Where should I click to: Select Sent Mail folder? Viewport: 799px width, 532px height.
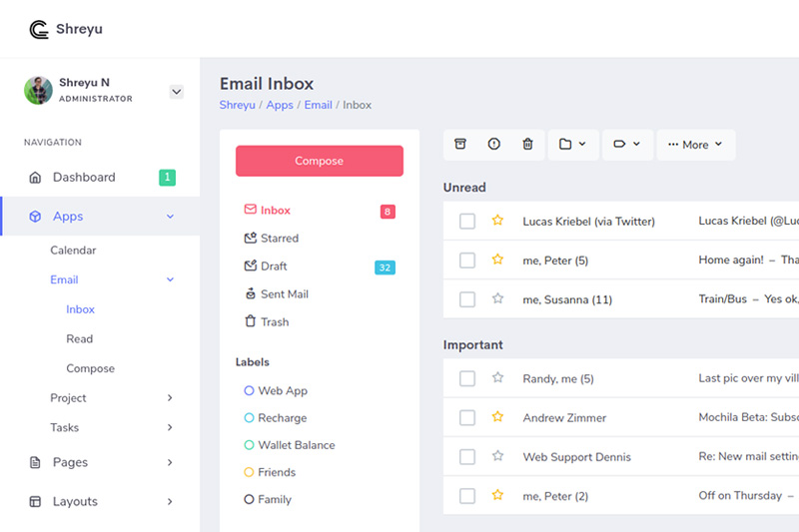pos(283,294)
